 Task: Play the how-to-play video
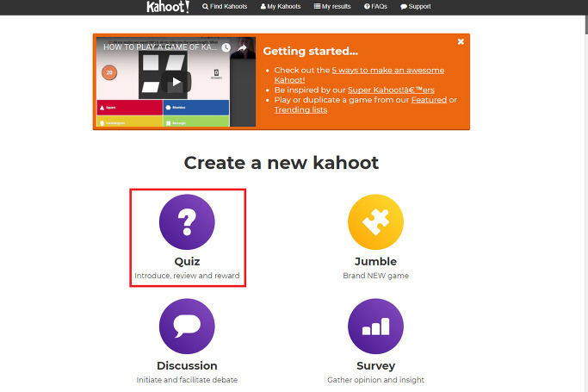(176, 82)
